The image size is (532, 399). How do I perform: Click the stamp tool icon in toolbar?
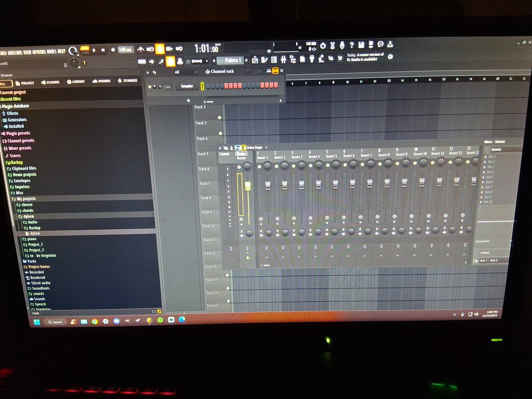pos(180,61)
